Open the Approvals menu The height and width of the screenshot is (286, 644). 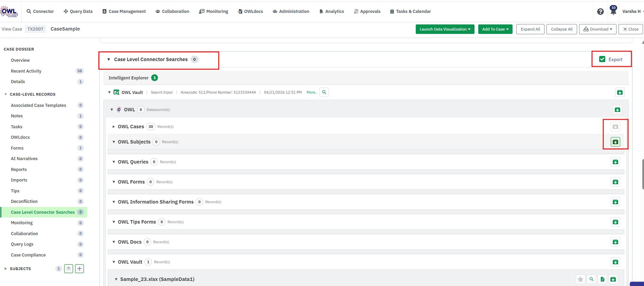click(x=367, y=11)
